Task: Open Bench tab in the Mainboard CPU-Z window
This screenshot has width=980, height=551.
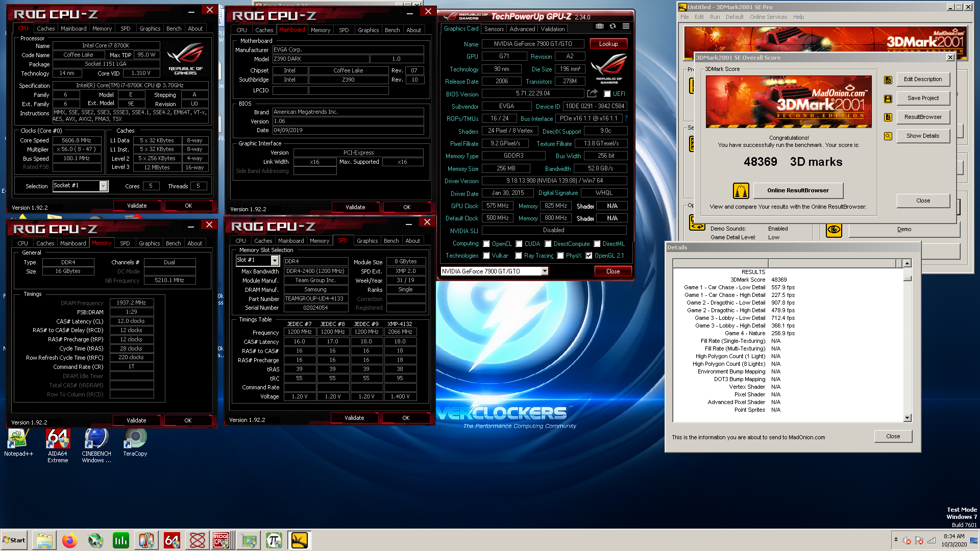Action: click(392, 30)
